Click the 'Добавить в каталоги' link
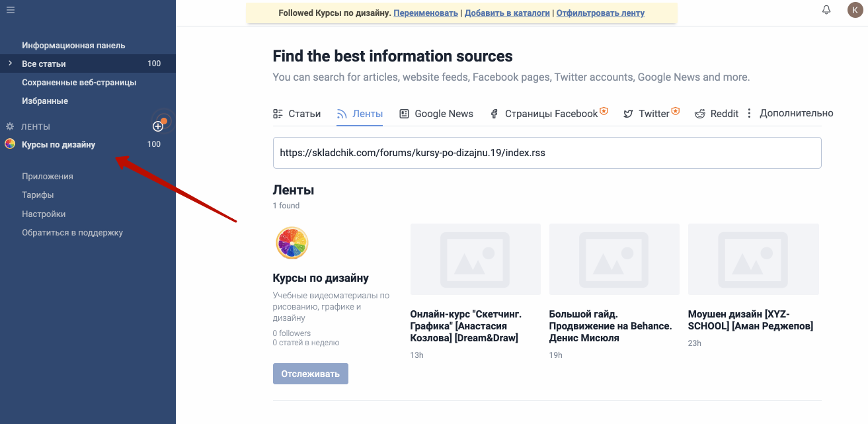The width and height of the screenshot is (868, 424). [507, 13]
